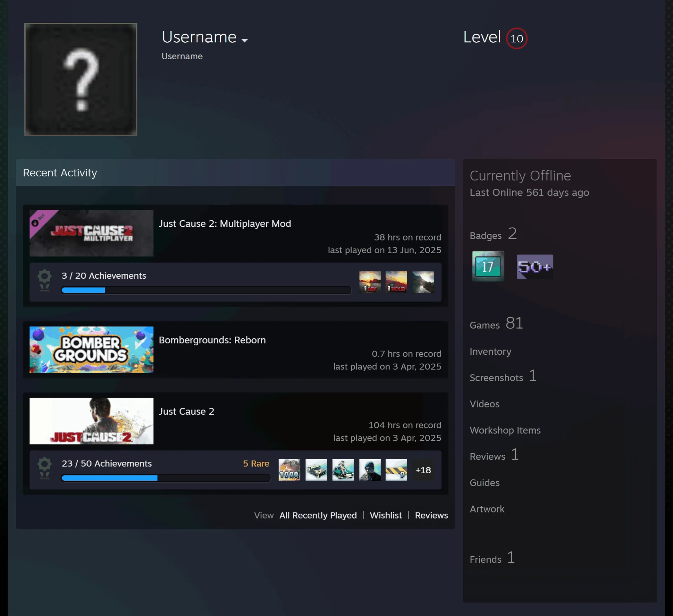The width and height of the screenshot is (673, 616).
Task: Open Just Cause 2 Multiplayer Mod banner
Action: pos(91,233)
